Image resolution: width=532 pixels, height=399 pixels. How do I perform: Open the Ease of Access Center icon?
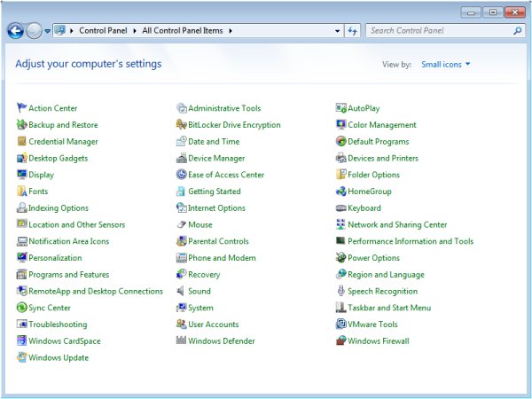tap(182, 175)
